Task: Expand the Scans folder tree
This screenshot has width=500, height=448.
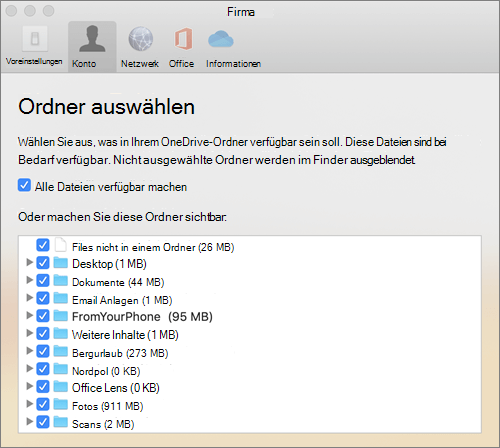Action: point(30,421)
